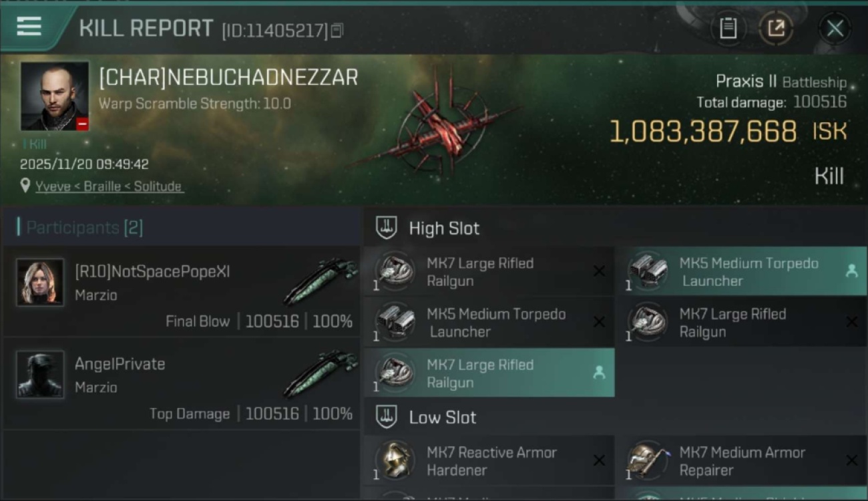Click the share kill report icon
Image resolution: width=868 pixels, height=501 pixels.
pos(776,28)
